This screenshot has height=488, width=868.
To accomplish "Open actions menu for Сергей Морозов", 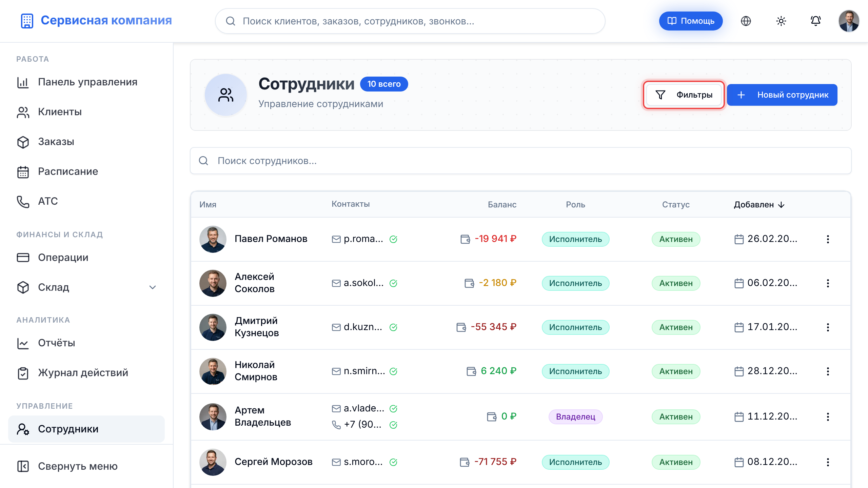I will tap(828, 462).
